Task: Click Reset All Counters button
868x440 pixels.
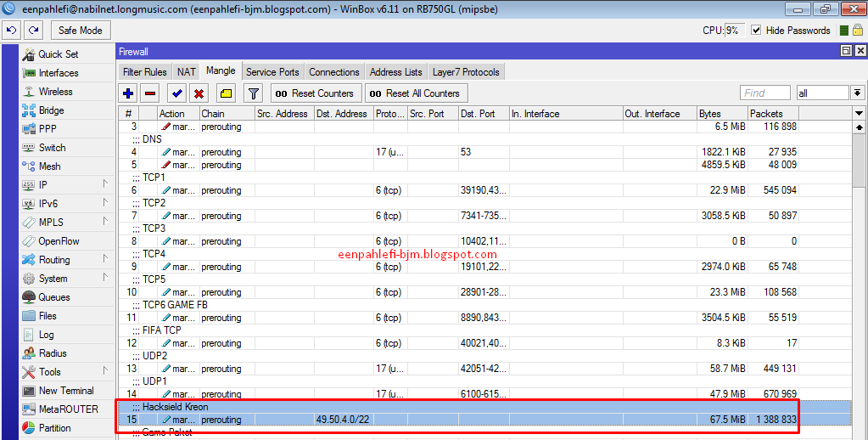Action: [417, 93]
